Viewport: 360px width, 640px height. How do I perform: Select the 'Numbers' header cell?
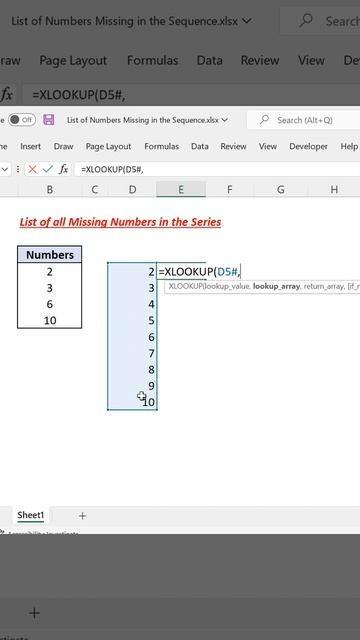[x=50, y=255]
